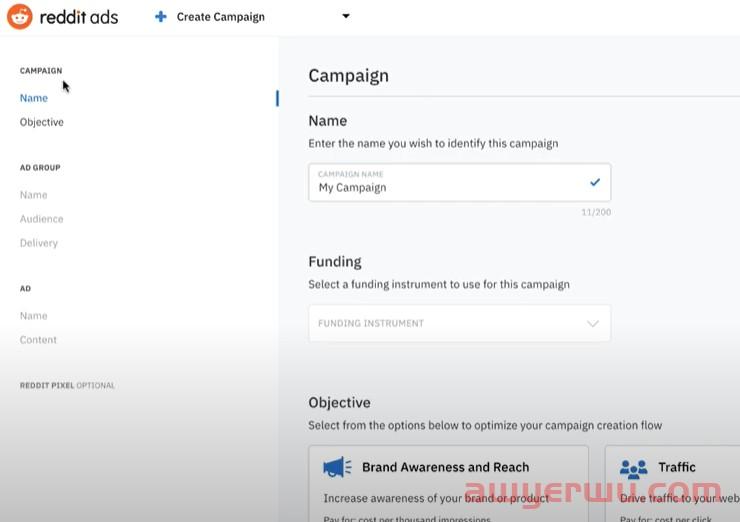This screenshot has width=740, height=522.
Task: Click the Funding Instrument chevron arrow
Action: [x=593, y=323]
